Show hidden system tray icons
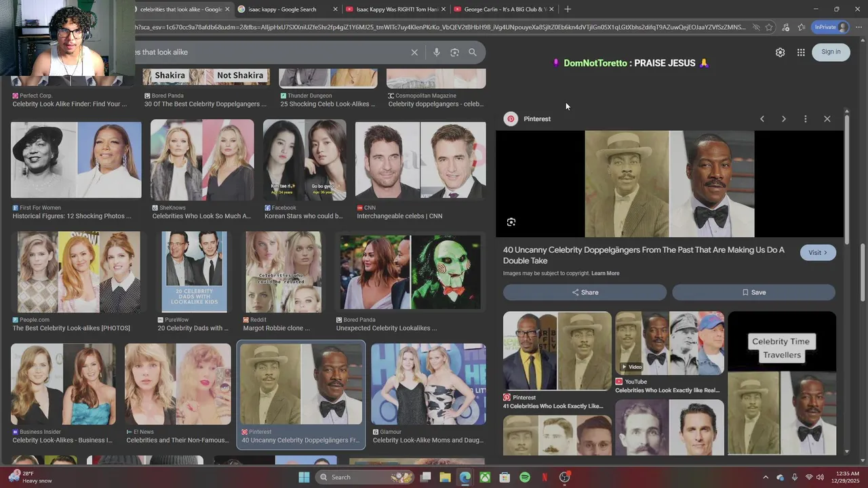868x488 pixels. [766, 477]
